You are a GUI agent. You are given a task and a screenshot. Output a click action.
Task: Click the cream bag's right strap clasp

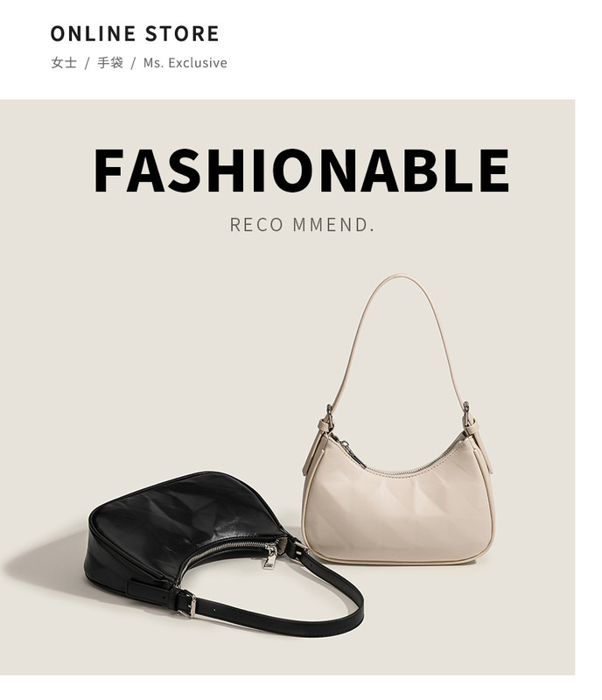[467, 414]
